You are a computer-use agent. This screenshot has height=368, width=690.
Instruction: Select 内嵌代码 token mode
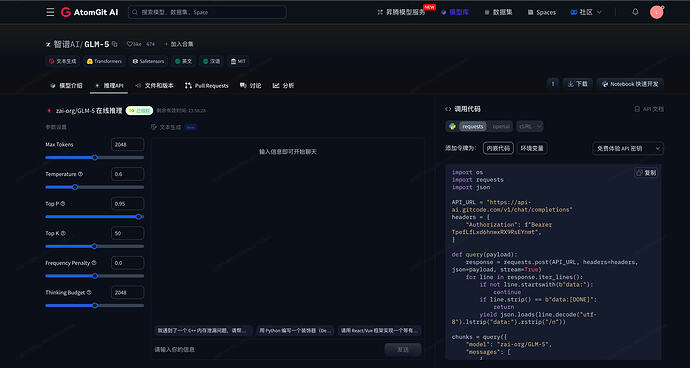[x=498, y=148]
